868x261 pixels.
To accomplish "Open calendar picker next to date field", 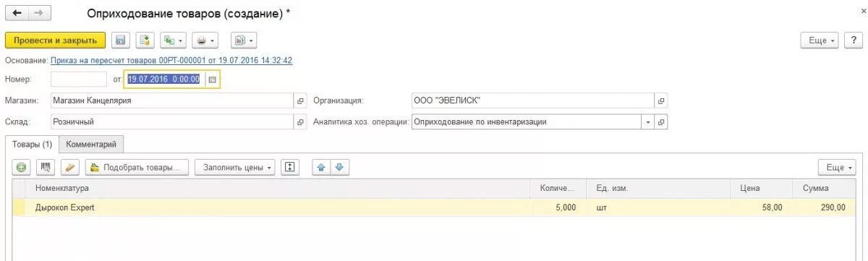I will pos(213,80).
